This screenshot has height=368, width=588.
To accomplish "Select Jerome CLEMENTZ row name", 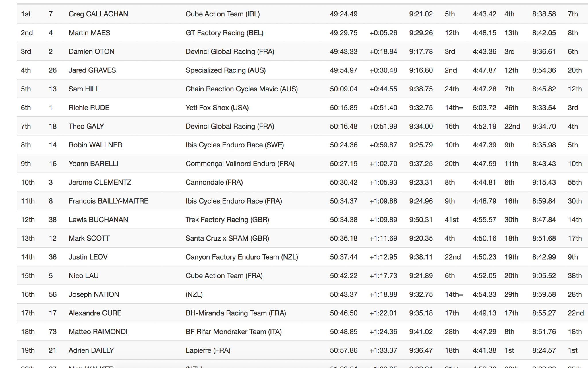I will coord(100,182).
